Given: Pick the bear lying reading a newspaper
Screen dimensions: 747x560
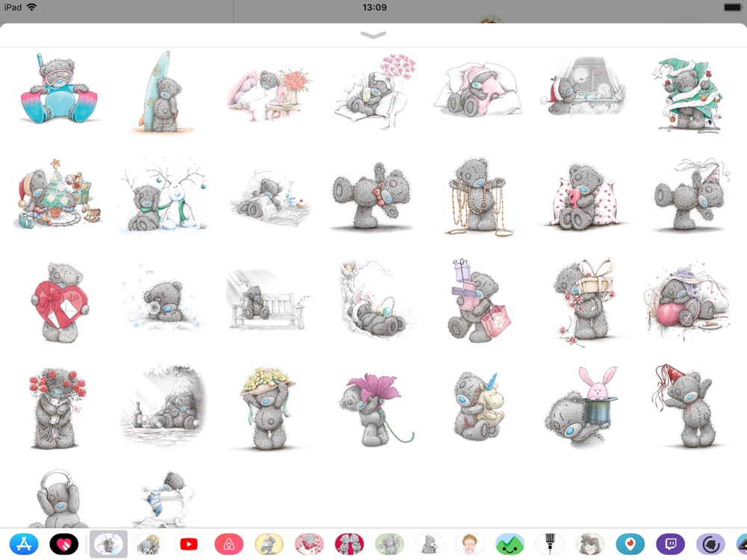Looking at the screenshot, I should click(x=270, y=198).
